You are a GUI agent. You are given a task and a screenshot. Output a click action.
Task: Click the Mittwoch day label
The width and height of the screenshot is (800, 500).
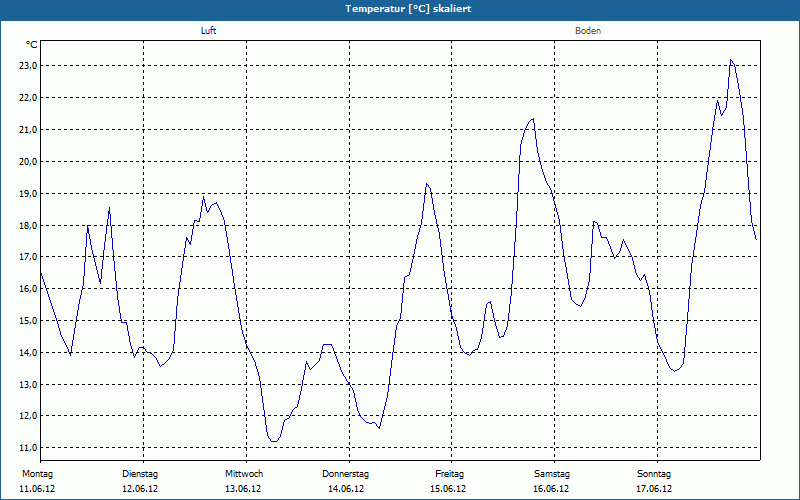point(244,474)
